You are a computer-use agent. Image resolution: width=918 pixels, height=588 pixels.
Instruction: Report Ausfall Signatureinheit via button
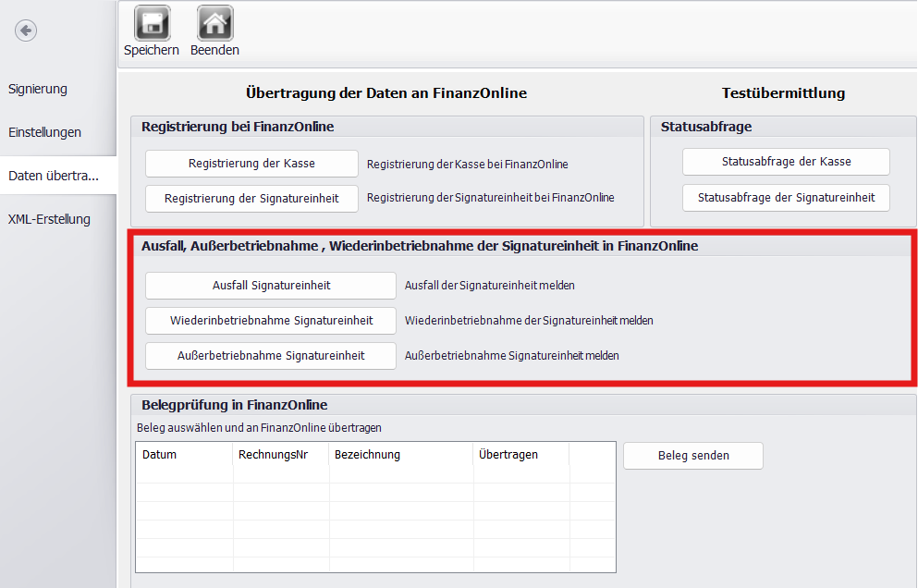click(271, 286)
